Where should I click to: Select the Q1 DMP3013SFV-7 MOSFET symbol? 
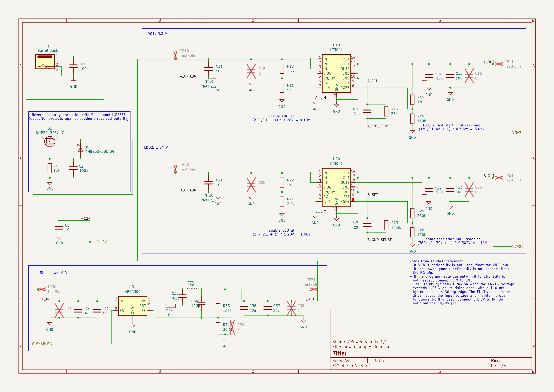(x=50, y=141)
